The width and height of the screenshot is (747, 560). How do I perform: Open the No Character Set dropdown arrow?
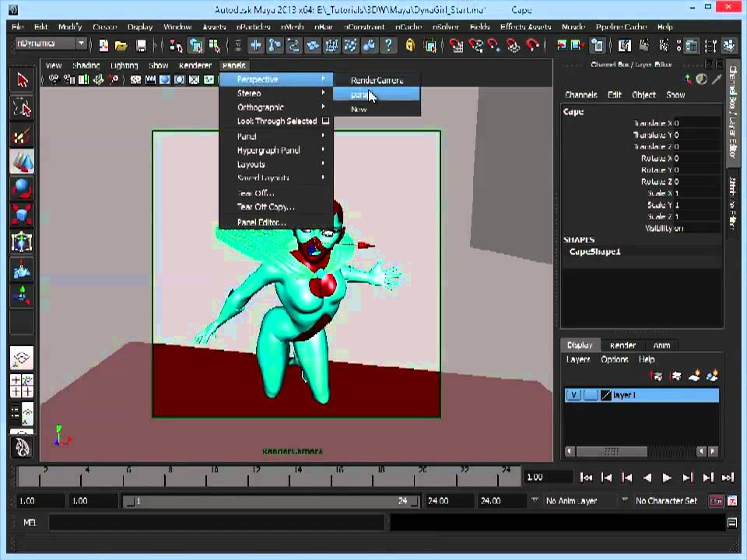625,500
